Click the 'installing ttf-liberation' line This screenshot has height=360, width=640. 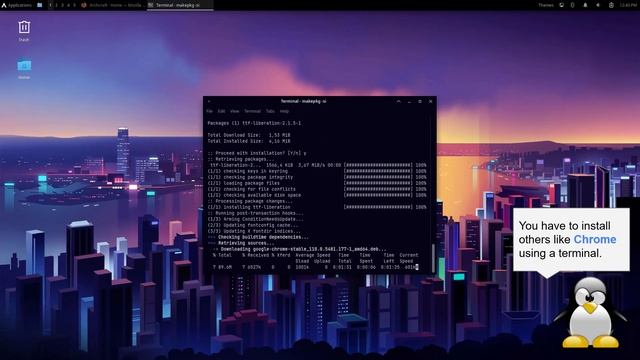[x=249, y=207]
